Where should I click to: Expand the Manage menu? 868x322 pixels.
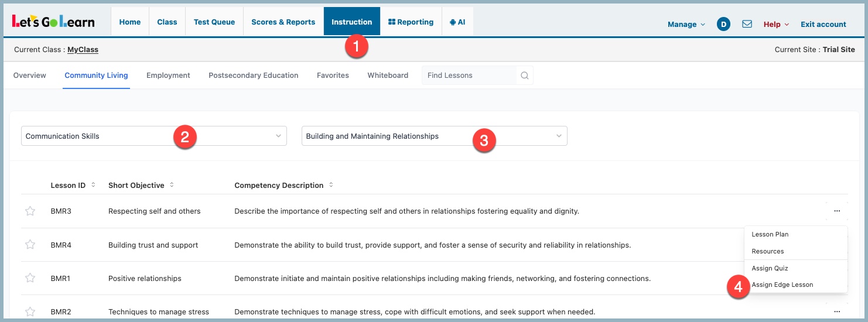(686, 24)
